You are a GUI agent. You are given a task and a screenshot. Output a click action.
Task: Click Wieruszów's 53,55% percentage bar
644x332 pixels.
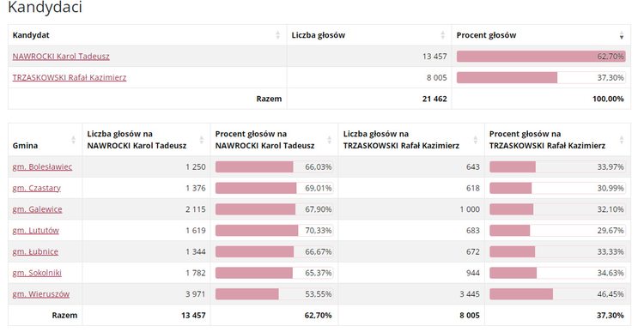coord(274,294)
